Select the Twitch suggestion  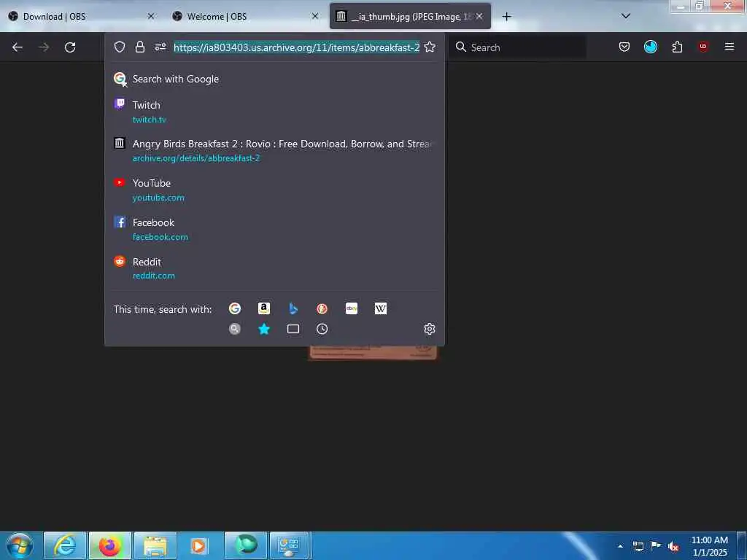click(x=274, y=112)
